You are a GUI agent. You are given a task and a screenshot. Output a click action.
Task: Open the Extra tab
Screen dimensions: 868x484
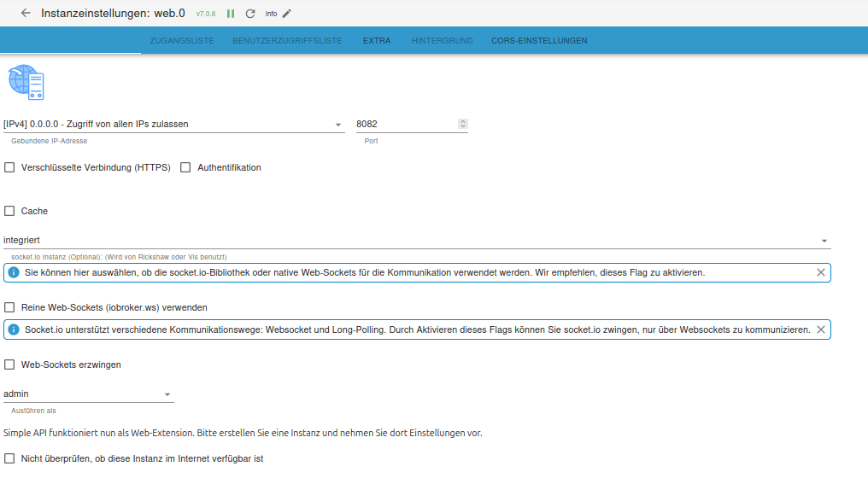(377, 40)
